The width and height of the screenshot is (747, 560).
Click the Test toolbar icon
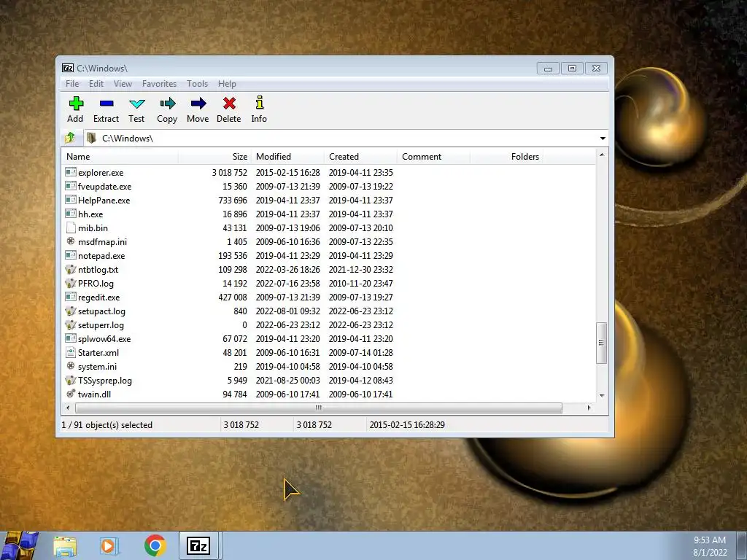pos(136,104)
